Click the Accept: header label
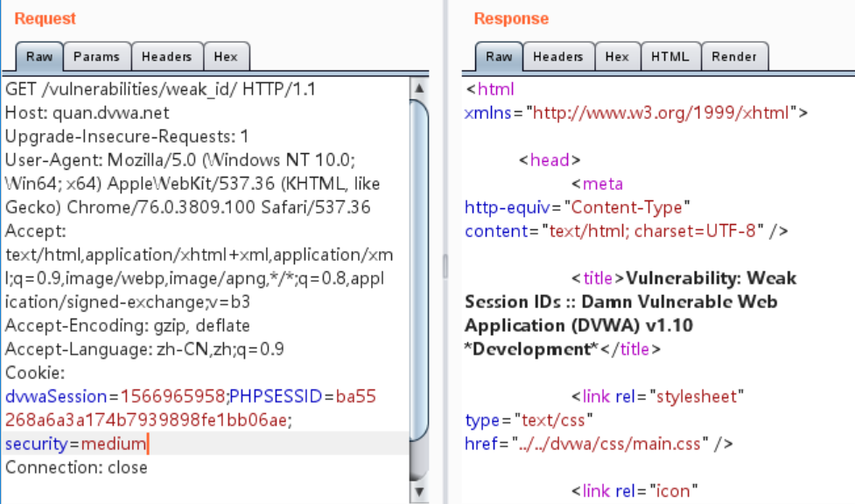 (36, 231)
